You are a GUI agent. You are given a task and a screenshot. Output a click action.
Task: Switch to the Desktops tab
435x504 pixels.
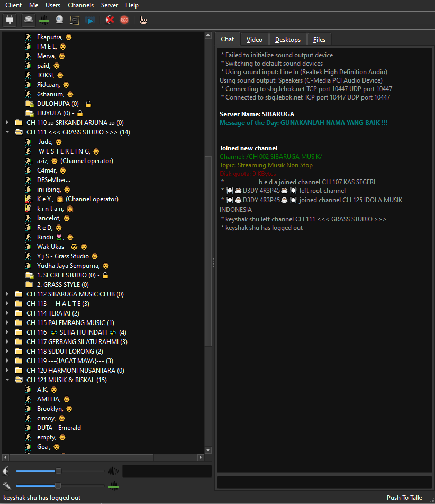point(288,40)
